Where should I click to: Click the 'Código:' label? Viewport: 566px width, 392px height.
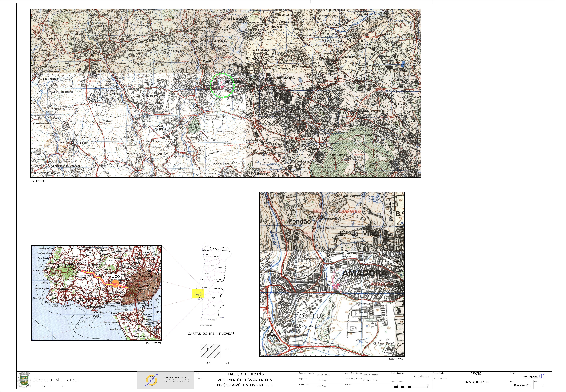coord(513,373)
